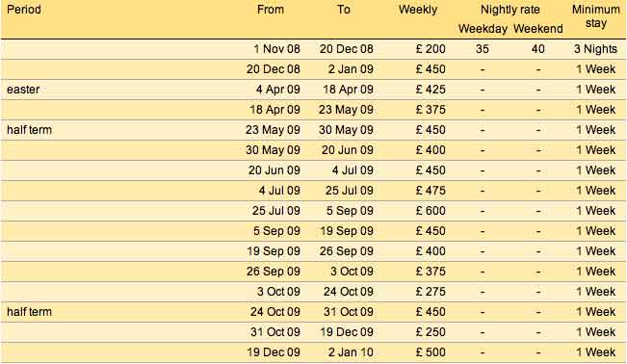The height and width of the screenshot is (364, 627).
Task: Select the 25 Jul 09 from date
Action: click(276, 211)
